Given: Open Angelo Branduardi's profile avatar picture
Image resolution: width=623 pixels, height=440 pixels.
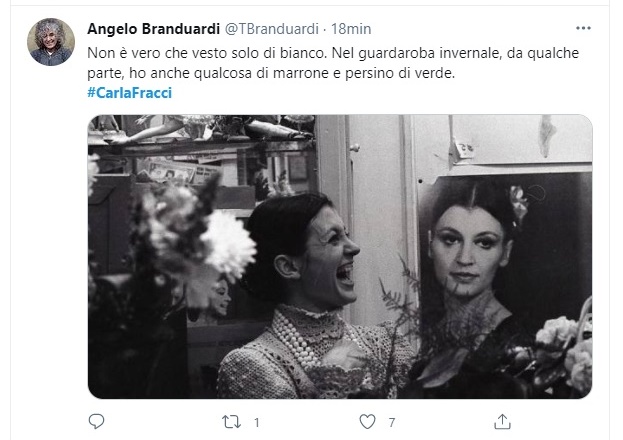Looking at the screenshot, I should tap(51, 42).
